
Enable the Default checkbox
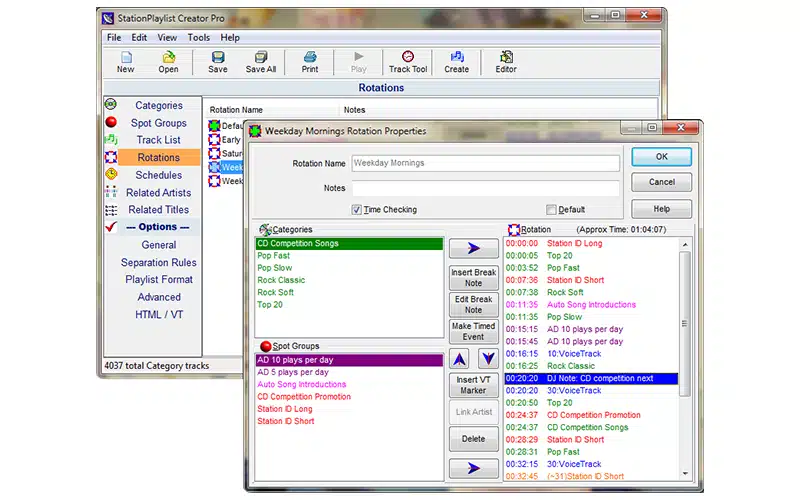[x=551, y=210]
